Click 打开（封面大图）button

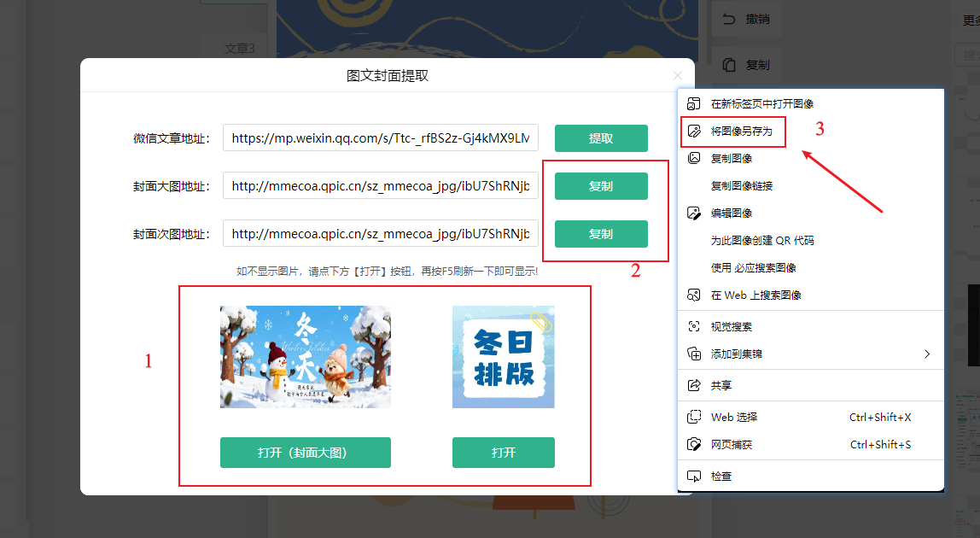tap(305, 453)
